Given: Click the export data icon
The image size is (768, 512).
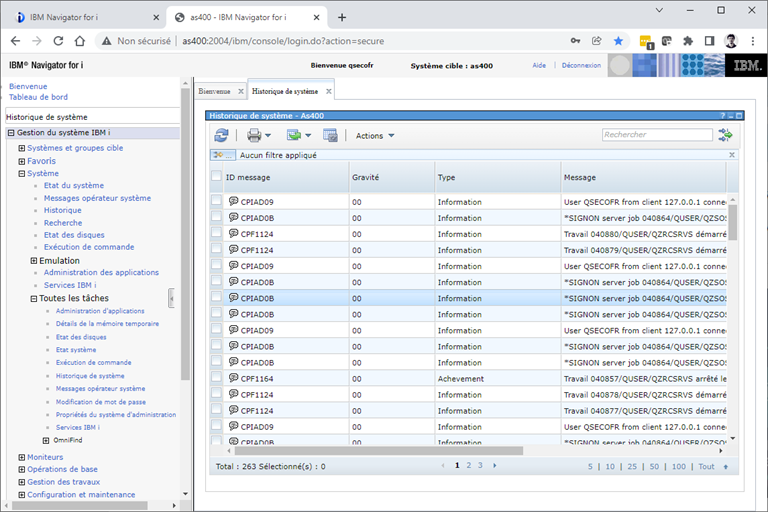Looking at the screenshot, I should 294,135.
